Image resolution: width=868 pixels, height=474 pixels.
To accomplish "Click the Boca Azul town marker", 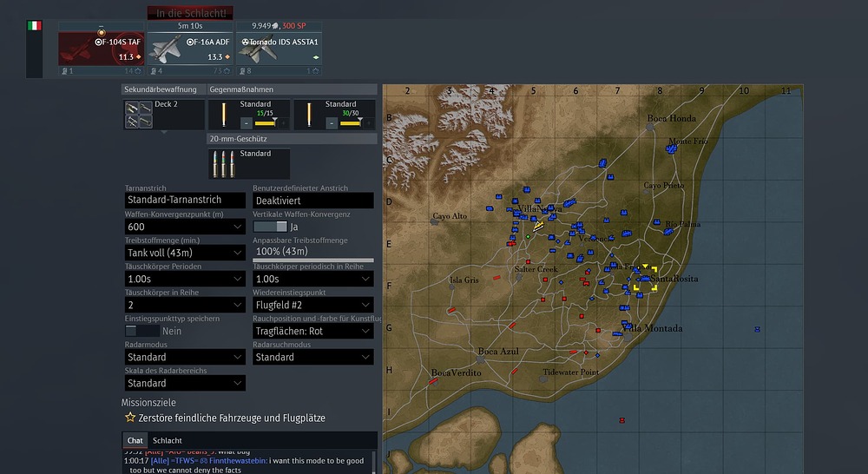I will [481, 359].
